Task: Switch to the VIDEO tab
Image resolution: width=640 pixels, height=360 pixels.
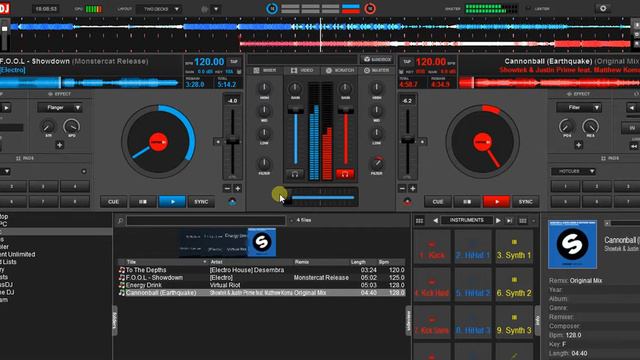Action: click(x=302, y=71)
